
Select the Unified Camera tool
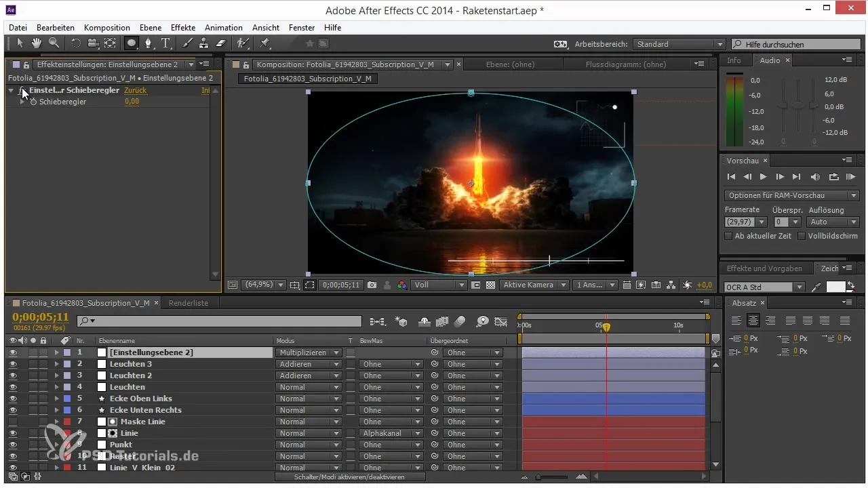click(x=93, y=43)
